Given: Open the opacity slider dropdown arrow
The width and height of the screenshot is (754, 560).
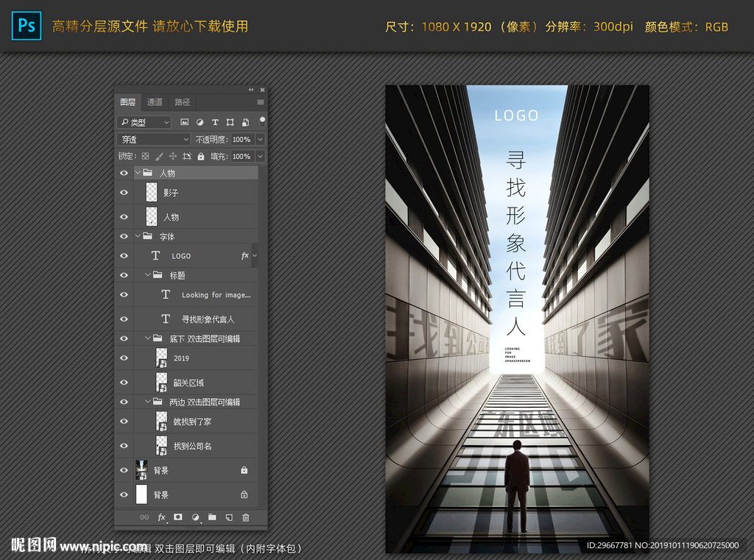Looking at the screenshot, I should click(260, 139).
